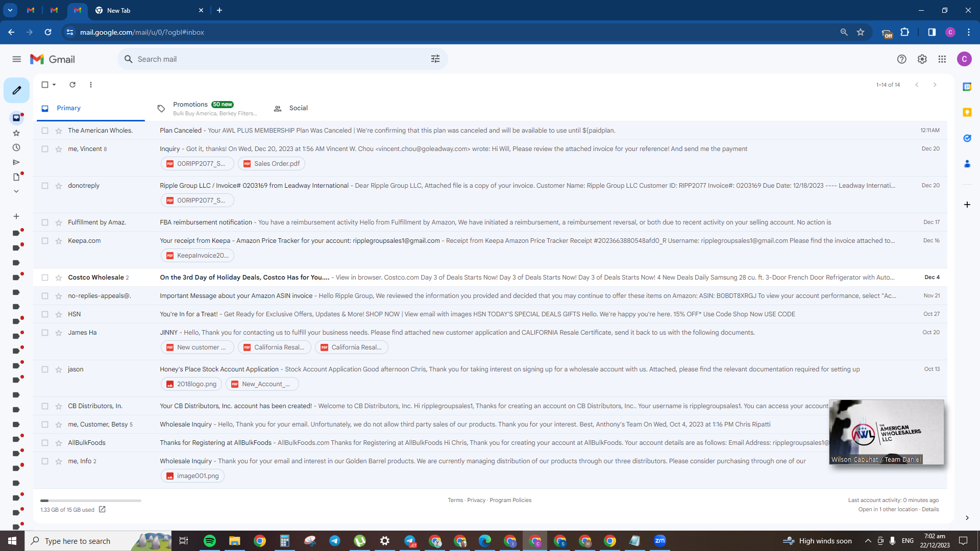This screenshot has height=551, width=980.
Task: Expand the More section in the sidebar
Action: pyautogui.click(x=16, y=191)
